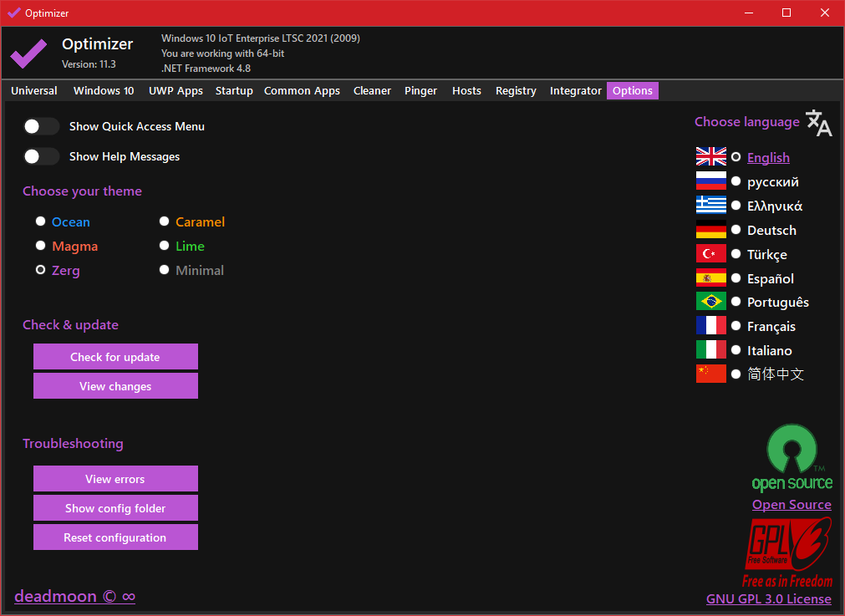Click the Brazilian flag icon
The width and height of the screenshot is (845, 616).
(710, 302)
